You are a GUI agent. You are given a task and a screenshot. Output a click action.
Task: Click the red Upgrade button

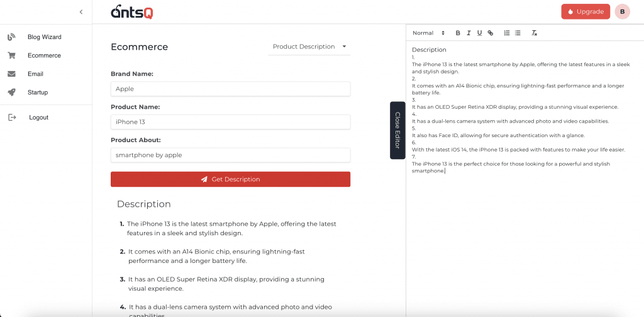[x=586, y=11]
